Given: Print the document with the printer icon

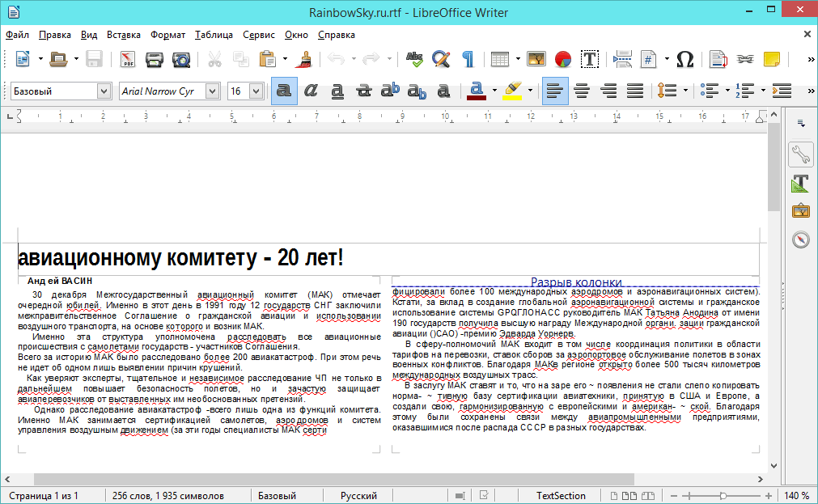Looking at the screenshot, I should [155, 59].
